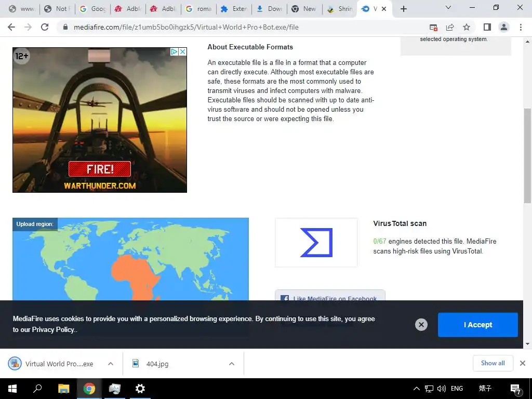Expand the tab search chevron
Screen dimensions: 532x399
[x=448, y=7]
